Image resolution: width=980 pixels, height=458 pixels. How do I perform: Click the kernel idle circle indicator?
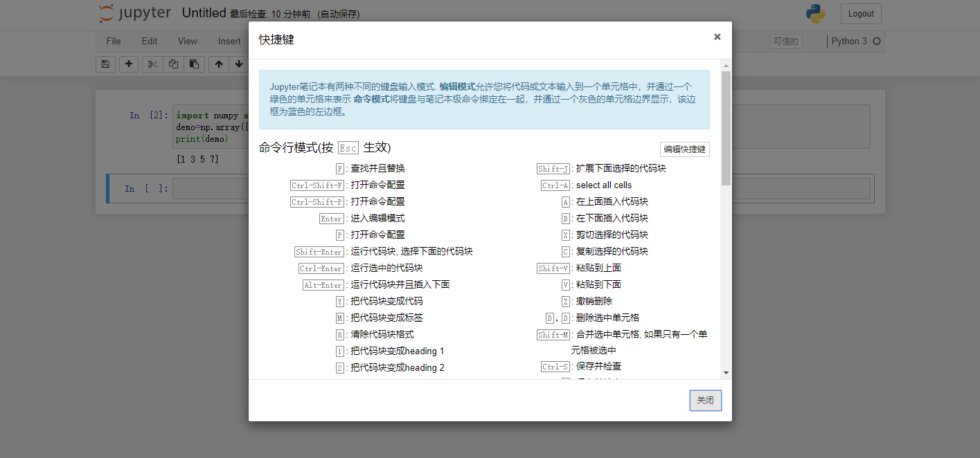click(876, 42)
